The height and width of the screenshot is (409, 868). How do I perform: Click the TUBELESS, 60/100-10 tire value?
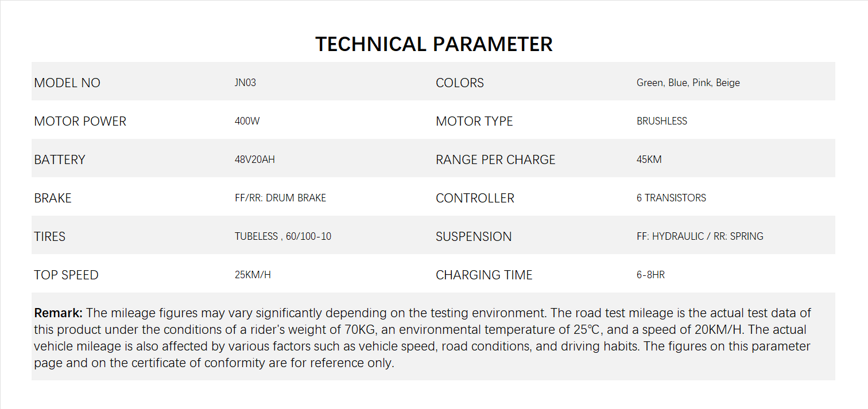tap(282, 236)
